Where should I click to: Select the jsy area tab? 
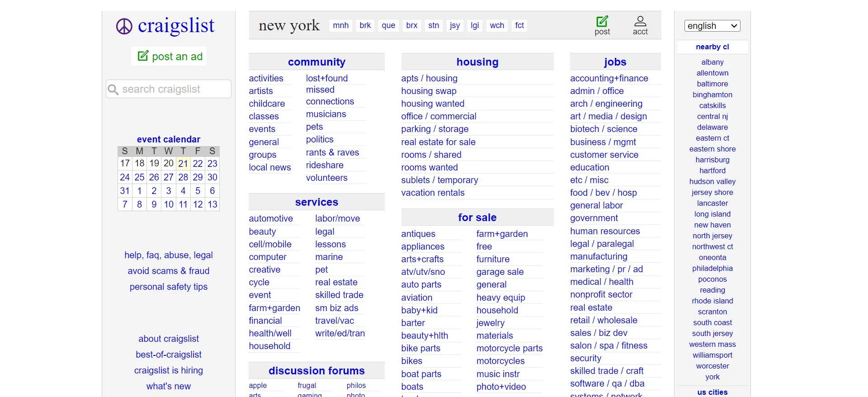(455, 25)
